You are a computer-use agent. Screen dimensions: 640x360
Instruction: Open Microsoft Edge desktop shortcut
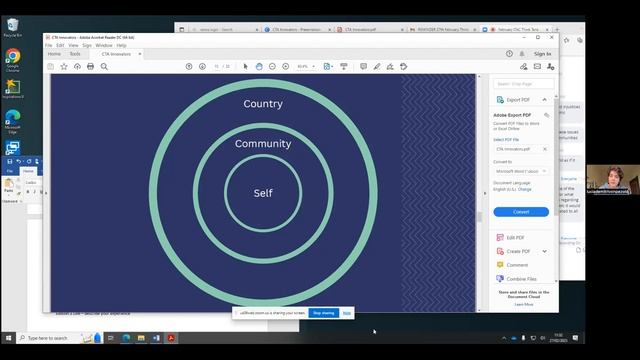[13, 121]
